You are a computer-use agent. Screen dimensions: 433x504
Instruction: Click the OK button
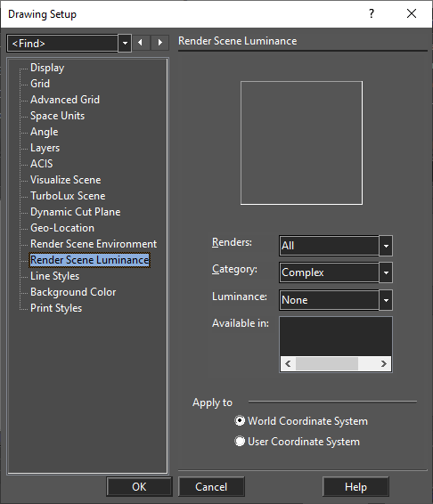pyautogui.click(x=139, y=487)
